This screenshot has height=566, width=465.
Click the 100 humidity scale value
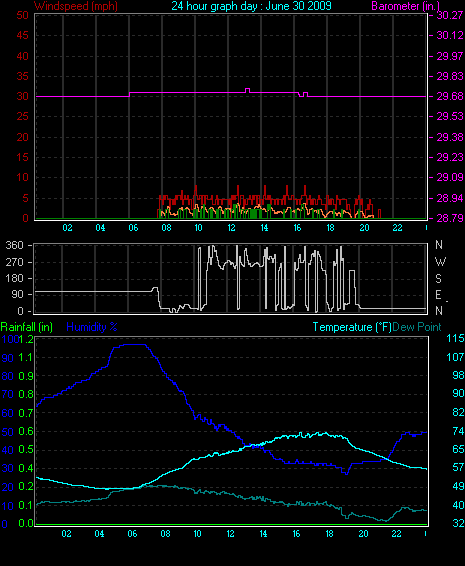pyautogui.click(x=10, y=339)
